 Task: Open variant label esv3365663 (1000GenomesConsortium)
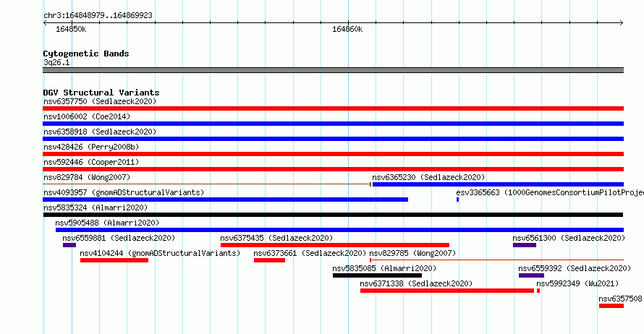(549, 192)
